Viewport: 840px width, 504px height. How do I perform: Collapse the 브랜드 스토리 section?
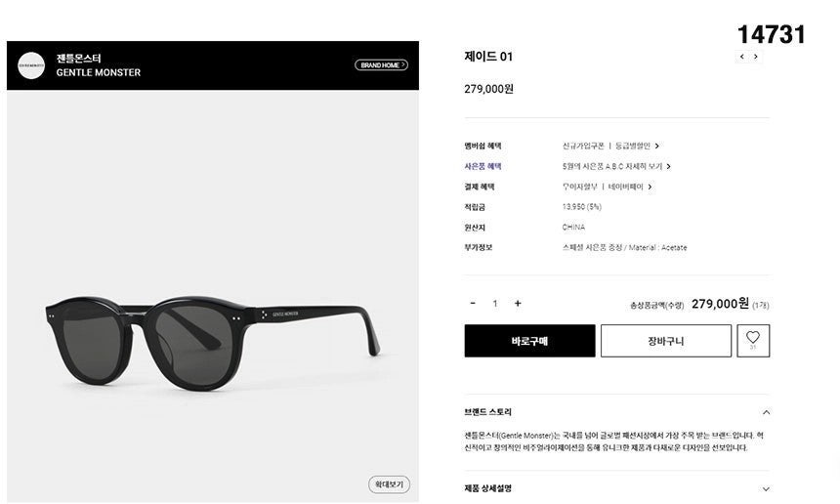[x=766, y=412]
